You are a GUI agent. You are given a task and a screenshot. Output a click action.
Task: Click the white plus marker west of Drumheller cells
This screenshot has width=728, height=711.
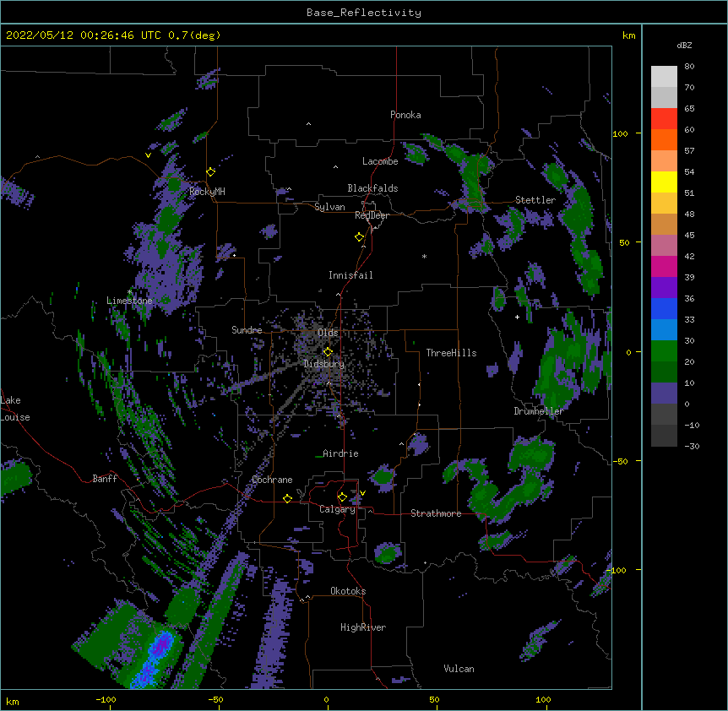click(x=517, y=317)
